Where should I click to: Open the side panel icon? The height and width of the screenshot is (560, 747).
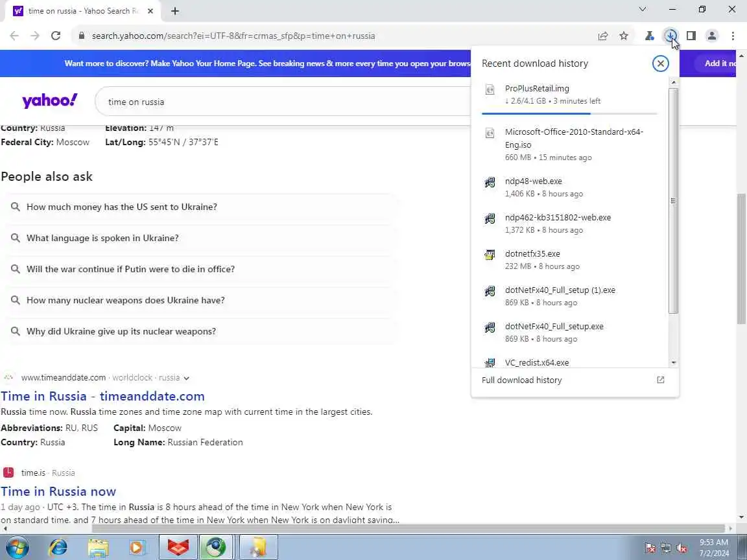click(691, 36)
